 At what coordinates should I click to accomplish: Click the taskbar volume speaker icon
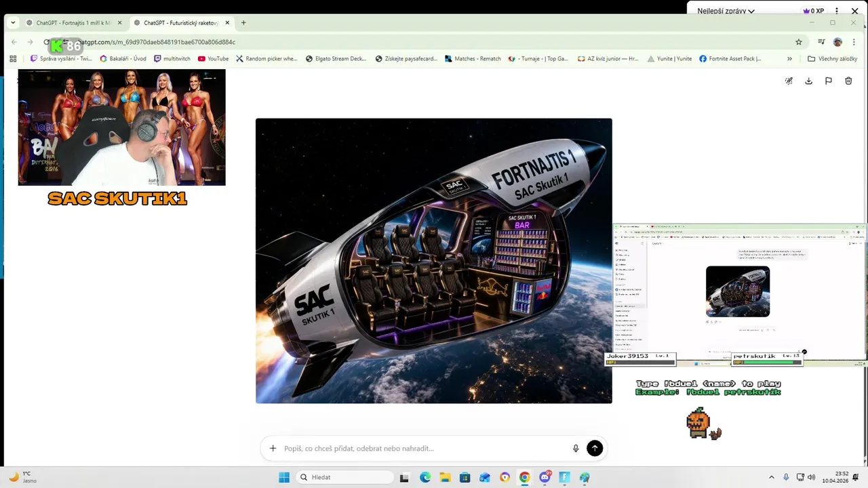tap(812, 477)
